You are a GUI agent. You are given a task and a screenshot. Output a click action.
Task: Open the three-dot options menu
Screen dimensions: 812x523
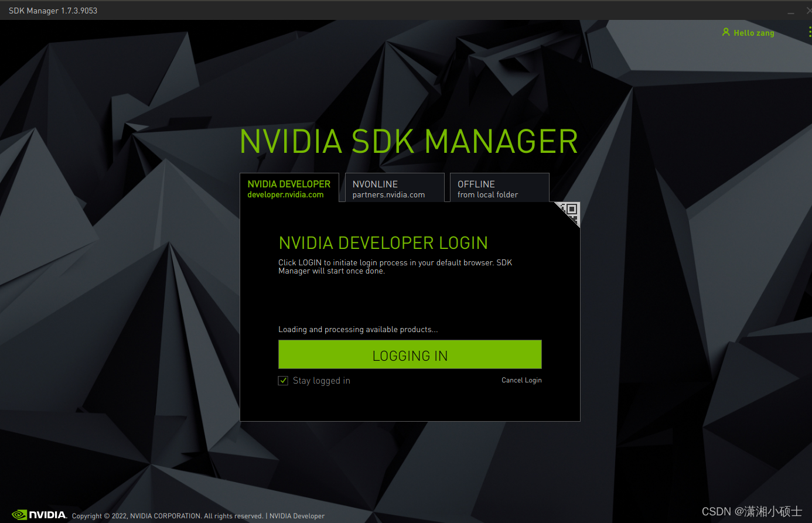[810, 33]
